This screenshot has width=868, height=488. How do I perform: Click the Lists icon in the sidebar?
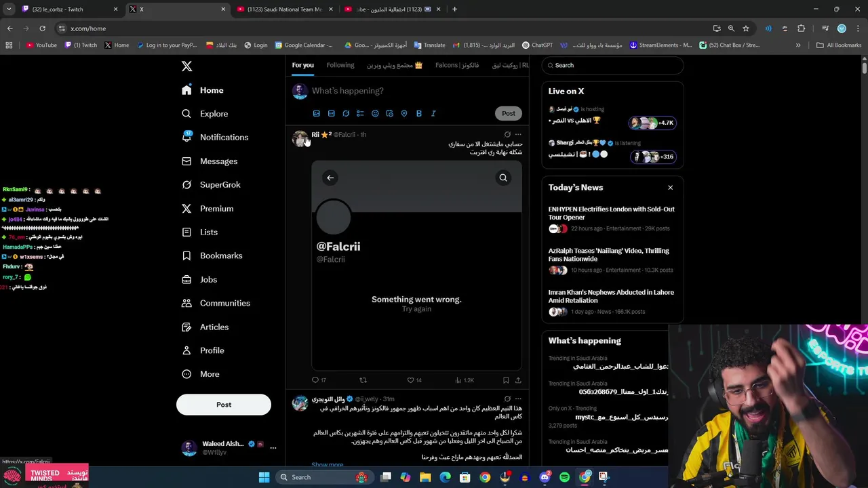pos(186,232)
